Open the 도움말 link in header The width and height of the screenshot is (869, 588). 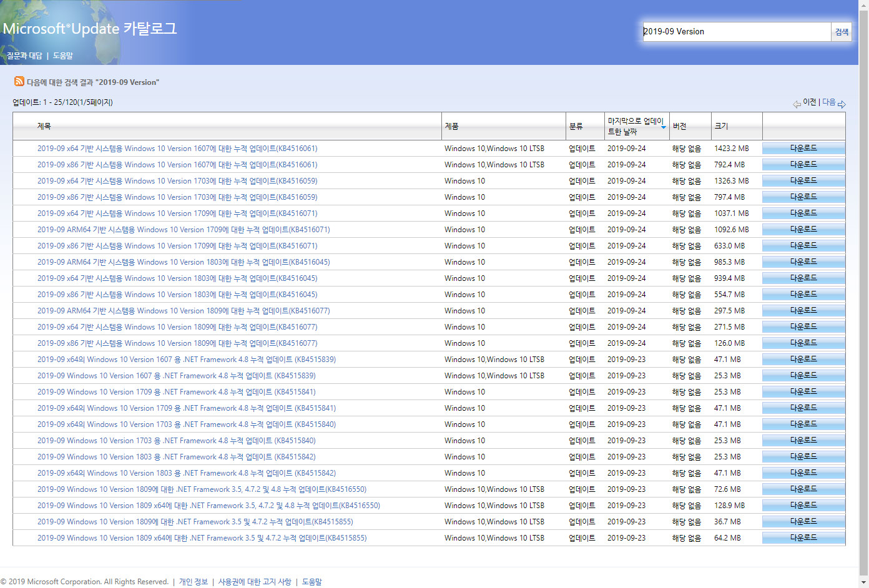pyautogui.click(x=62, y=56)
